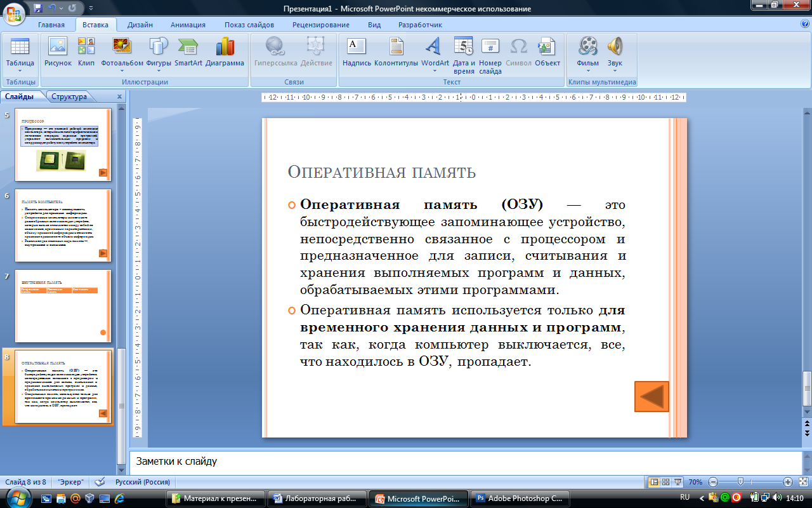Switch to the Структура outline tab

tap(69, 97)
